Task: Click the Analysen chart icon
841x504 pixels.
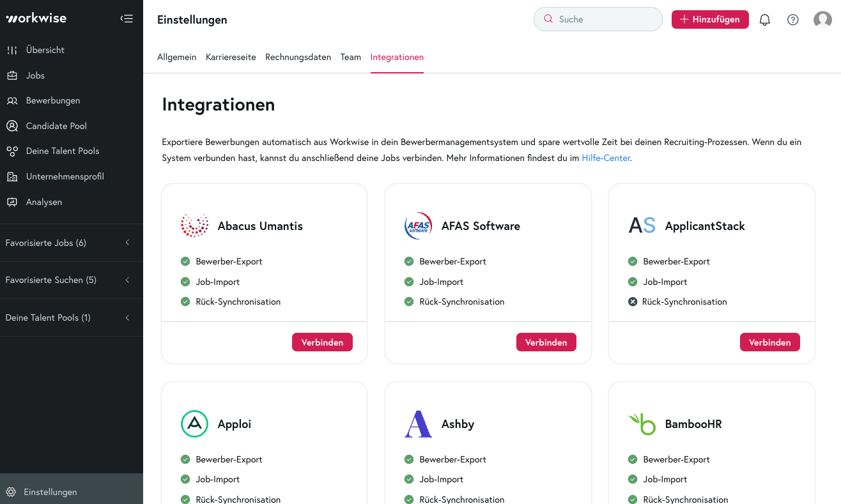Action: pyautogui.click(x=12, y=202)
